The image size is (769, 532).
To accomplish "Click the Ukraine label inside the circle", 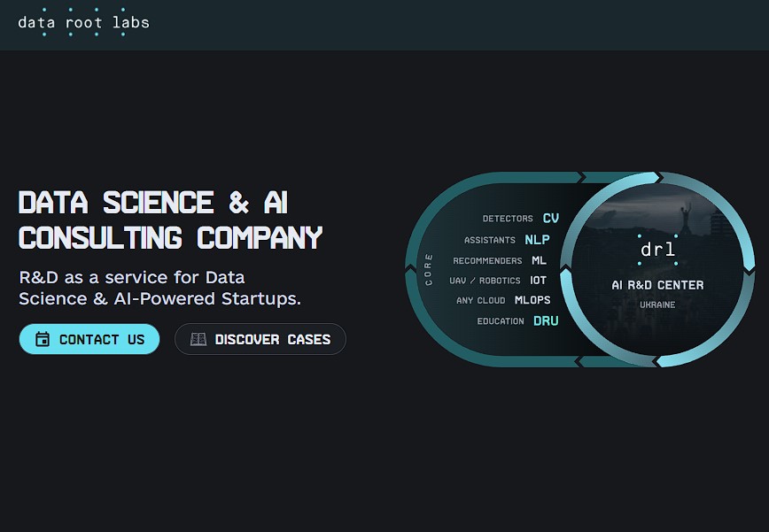I will pos(657,304).
